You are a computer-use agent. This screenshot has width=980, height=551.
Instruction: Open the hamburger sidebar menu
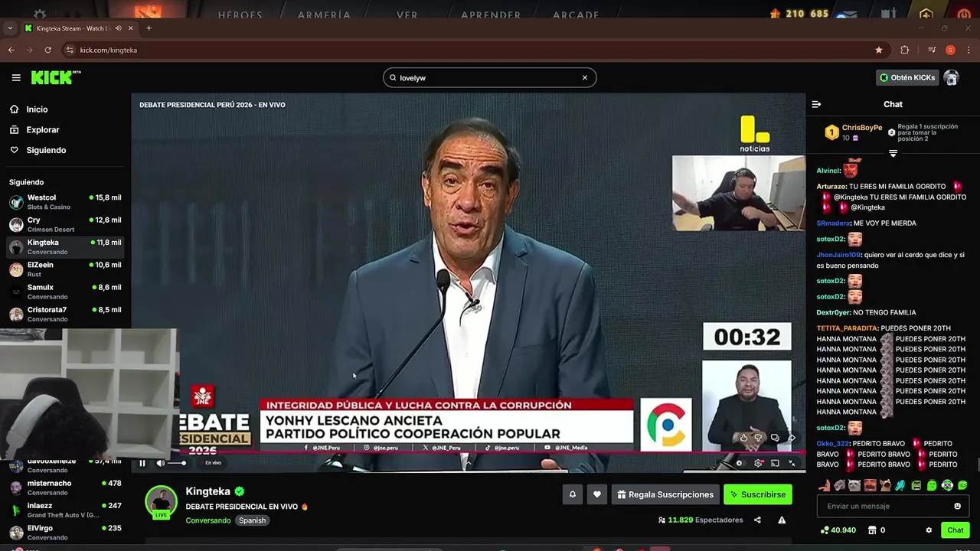[x=16, y=77]
